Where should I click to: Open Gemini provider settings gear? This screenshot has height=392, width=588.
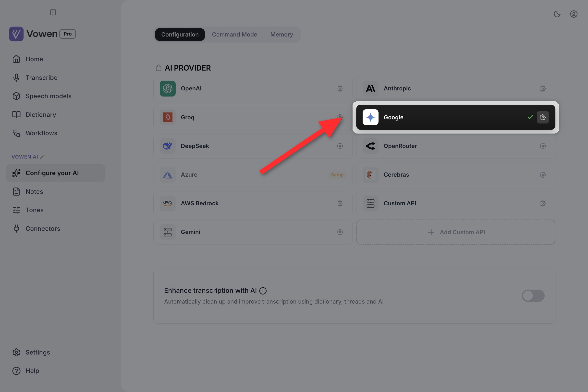[340, 232]
